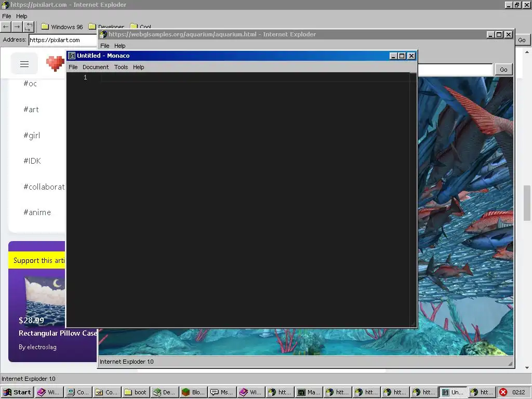The width and height of the screenshot is (532, 399).
Task: Click the pixilart vertical scrollbar thumb
Action: click(x=527, y=203)
